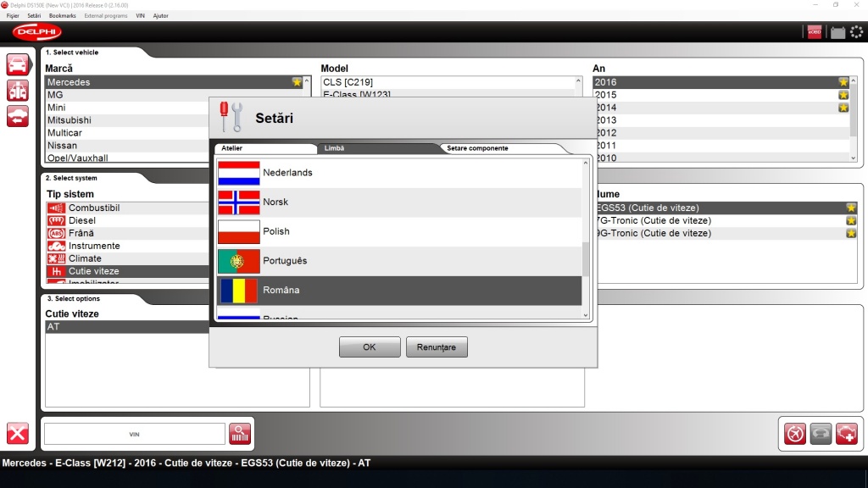Click the Cutie viteze gearbox icon
Image resolution: width=868 pixels, height=488 pixels.
[x=56, y=272]
